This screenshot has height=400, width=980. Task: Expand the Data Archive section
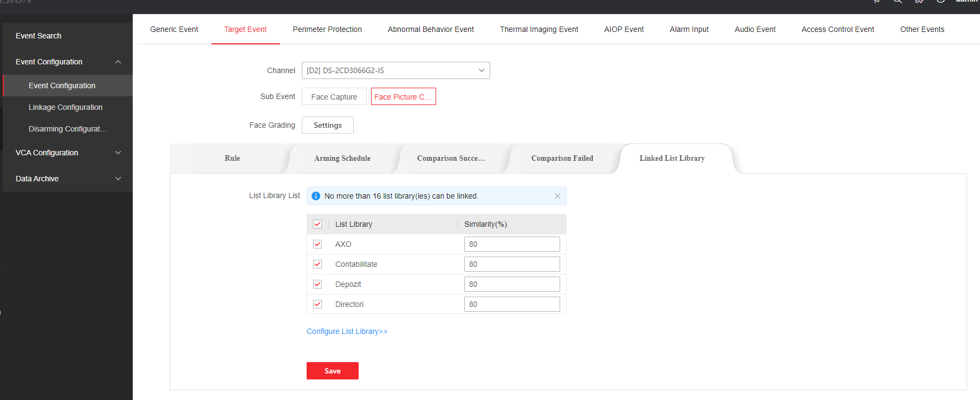(118, 179)
